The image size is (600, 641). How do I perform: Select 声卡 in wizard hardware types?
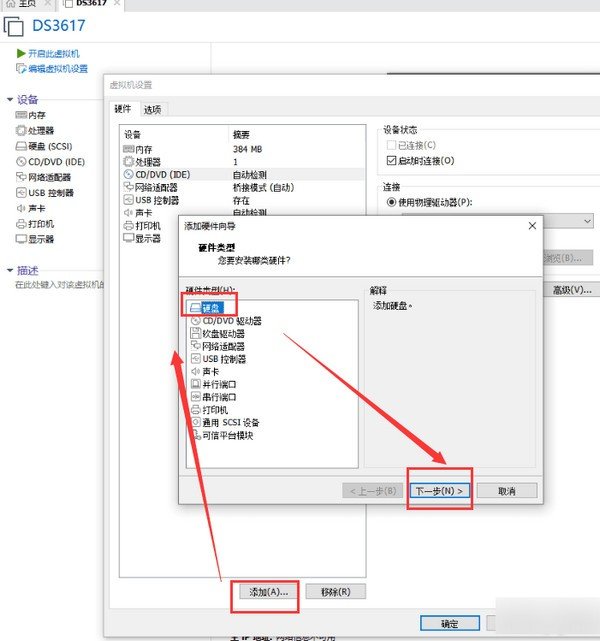[211, 372]
